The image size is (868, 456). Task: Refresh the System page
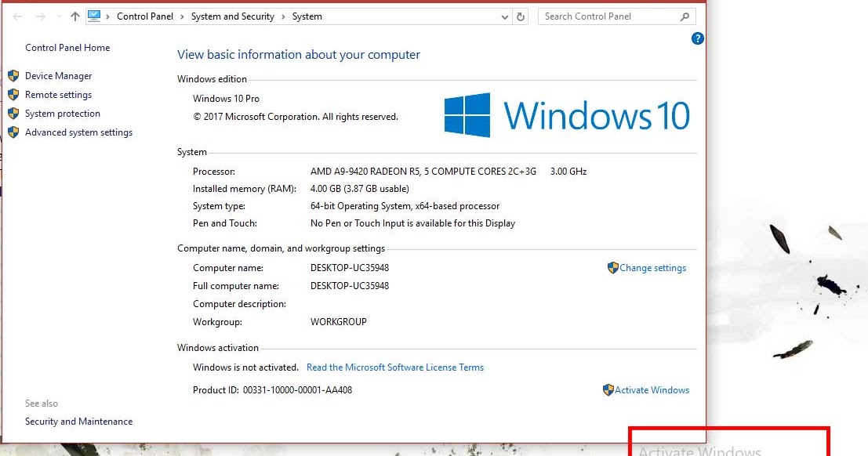521,16
